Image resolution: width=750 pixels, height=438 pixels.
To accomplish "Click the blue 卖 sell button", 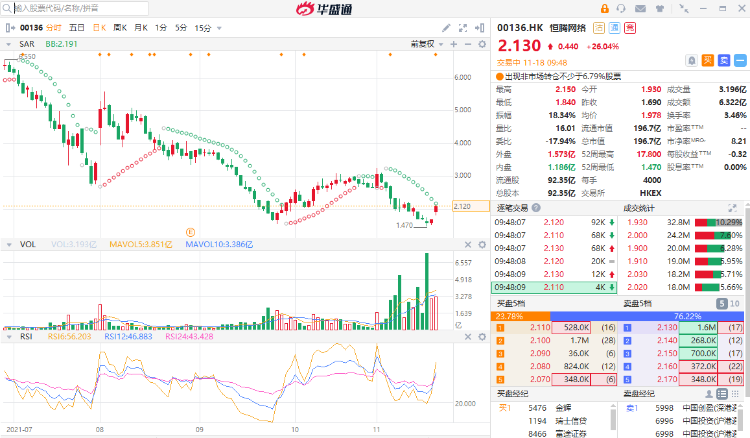I will [724, 60].
